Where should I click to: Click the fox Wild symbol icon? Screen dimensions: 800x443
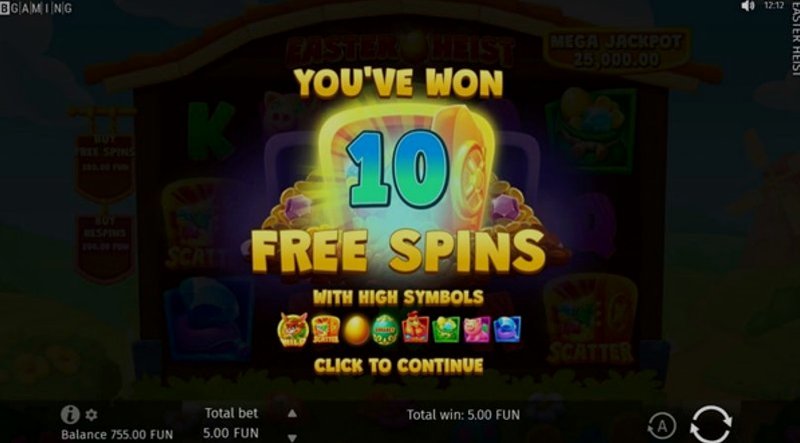click(x=293, y=330)
